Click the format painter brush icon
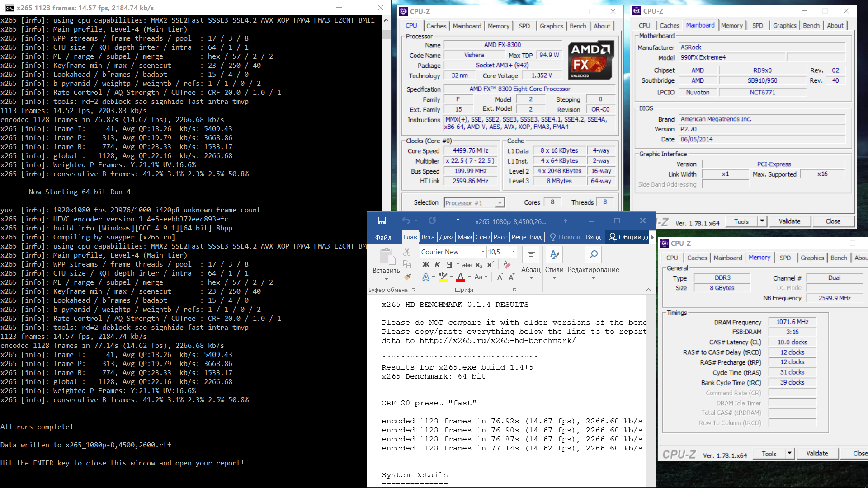Viewport: 868px width, 488px height. (x=407, y=277)
